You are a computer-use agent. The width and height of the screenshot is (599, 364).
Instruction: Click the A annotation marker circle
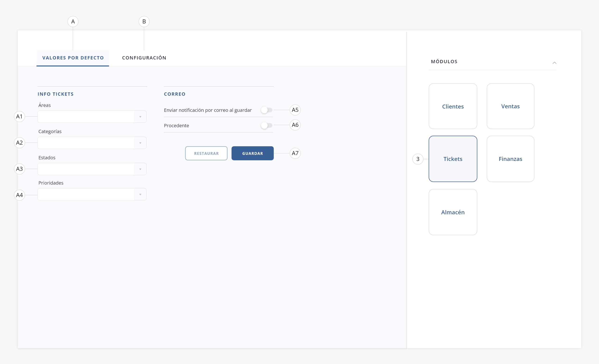[x=73, y=22]
